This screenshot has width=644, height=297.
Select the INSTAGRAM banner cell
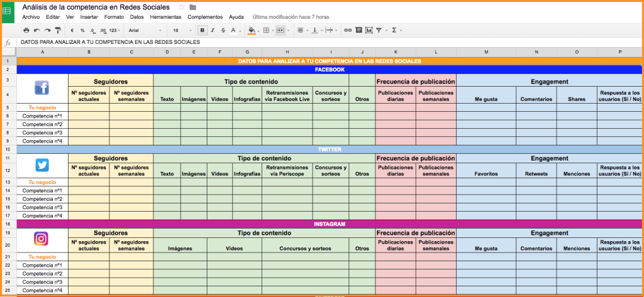point(330,224)
